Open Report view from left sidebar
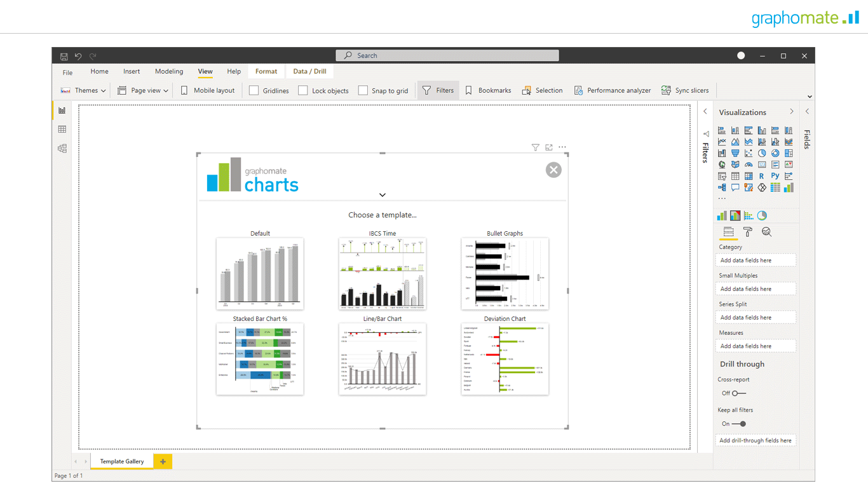Screen dimensions: 868x488 pos(62,111)
